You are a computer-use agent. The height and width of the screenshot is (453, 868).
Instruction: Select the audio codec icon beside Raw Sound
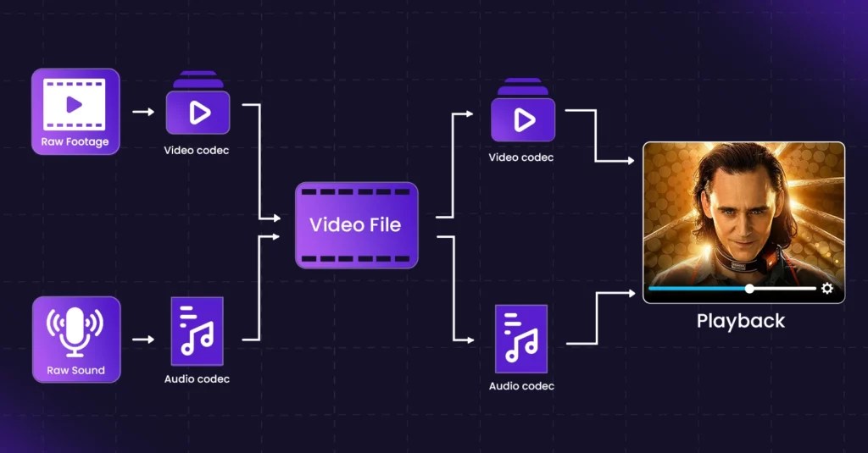197,331
